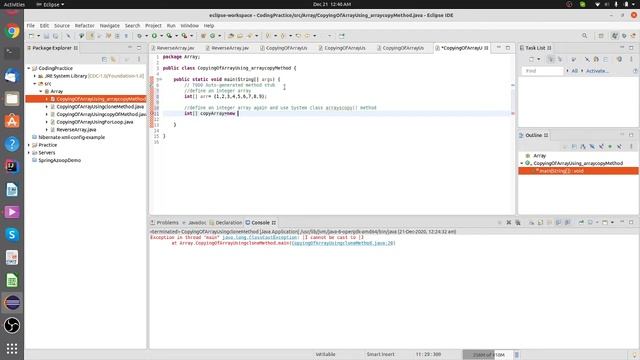
Task: Expand JRE System Library node
Action: [x=35, y=76]
